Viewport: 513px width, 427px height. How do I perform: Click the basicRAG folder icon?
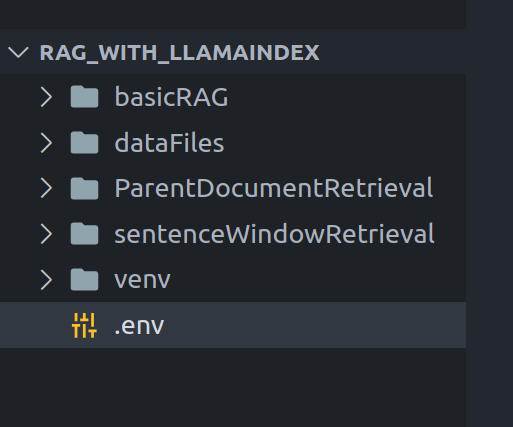click(84, 97)
